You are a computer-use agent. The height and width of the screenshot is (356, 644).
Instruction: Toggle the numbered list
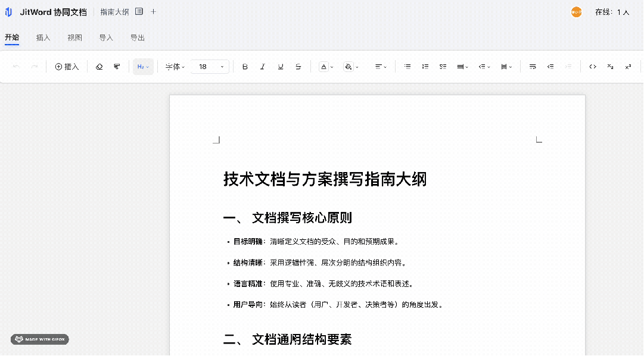(x=425, y=67)
